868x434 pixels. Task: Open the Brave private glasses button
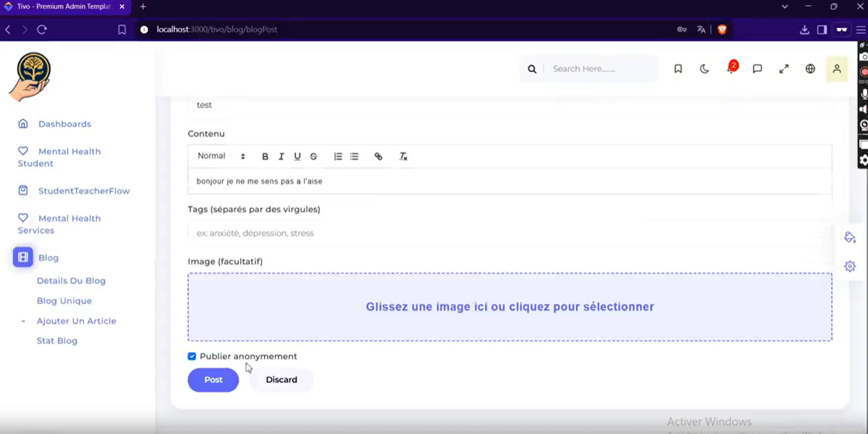coord(841,29)
